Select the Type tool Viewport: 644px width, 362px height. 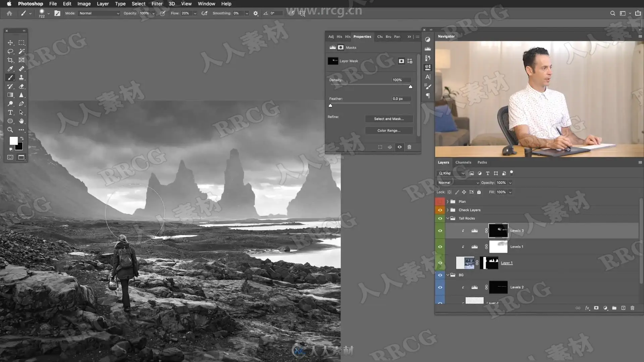(x=10, y=112)
